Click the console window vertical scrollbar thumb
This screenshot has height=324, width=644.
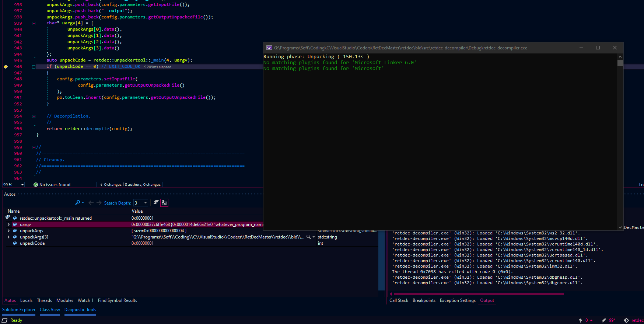(x=620, y=63)
